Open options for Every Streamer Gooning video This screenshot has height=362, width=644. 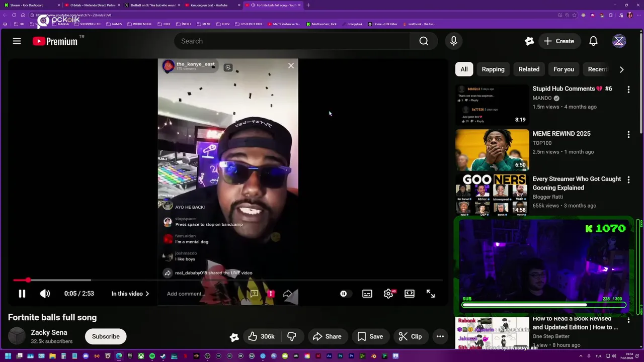[628, 179]
